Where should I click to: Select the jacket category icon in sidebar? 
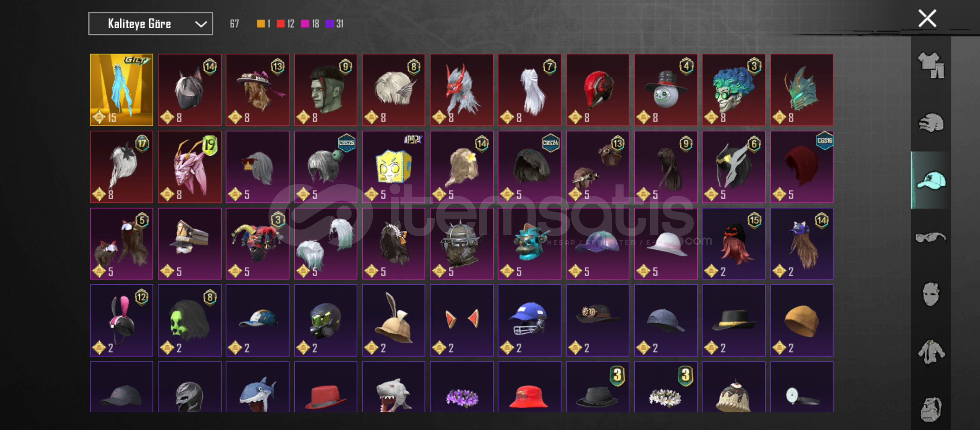pos(931,352)
